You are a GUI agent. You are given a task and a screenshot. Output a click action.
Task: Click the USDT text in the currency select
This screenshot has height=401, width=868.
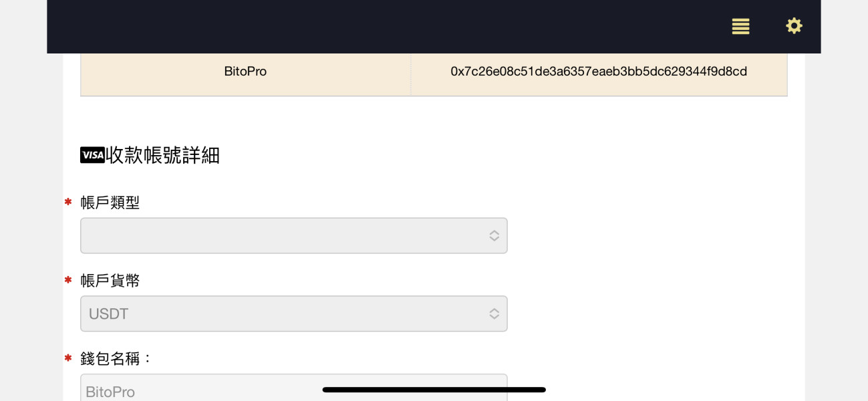pos(109,314)
